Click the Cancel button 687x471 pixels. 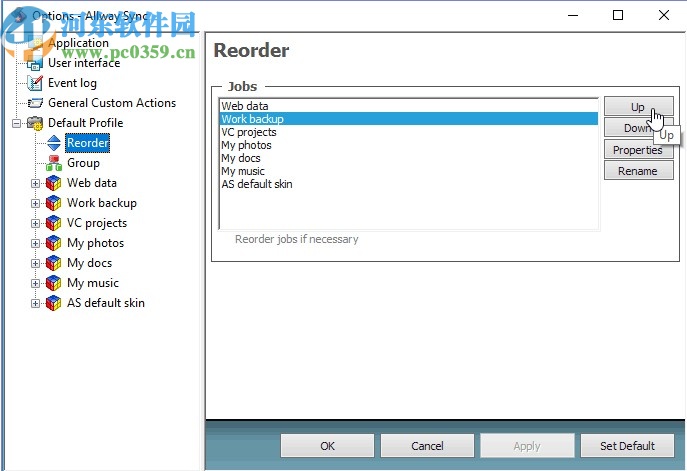tap(427, 446)
